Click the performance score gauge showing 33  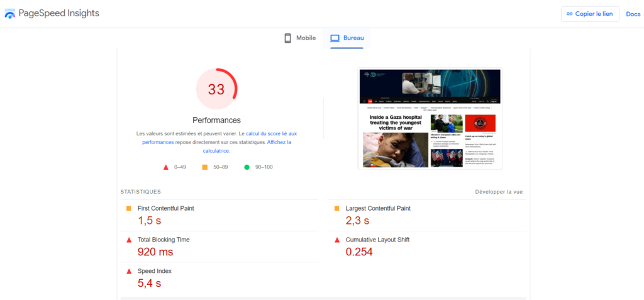(x=216, y=89)
